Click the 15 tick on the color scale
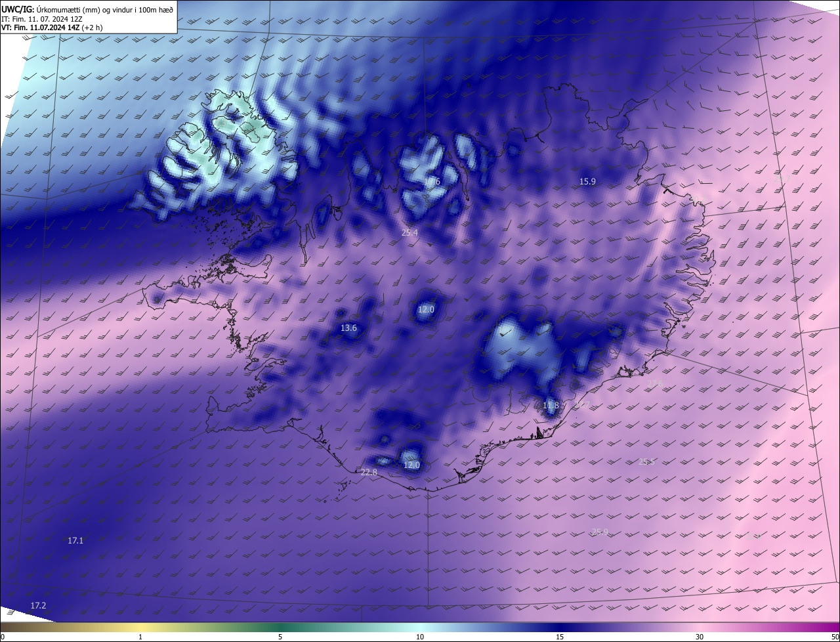The width and height of the screenshot is (840, 642). click(560, 637)
